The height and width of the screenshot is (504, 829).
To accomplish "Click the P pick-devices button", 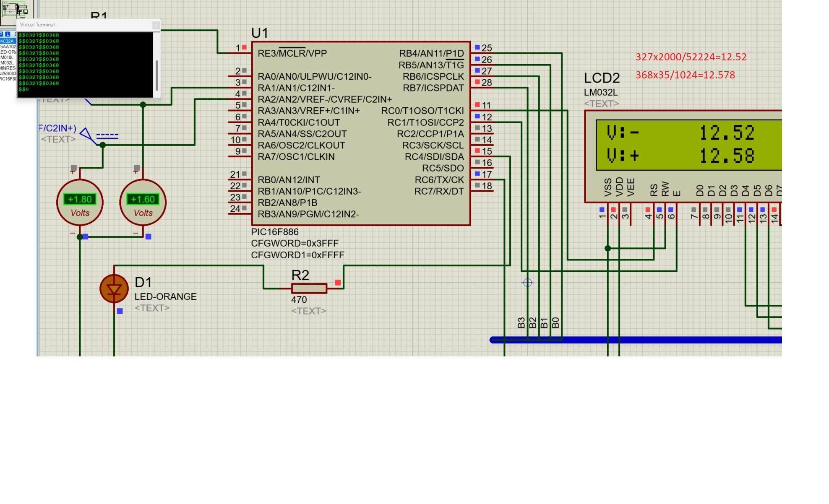I will tap(1, 34).
